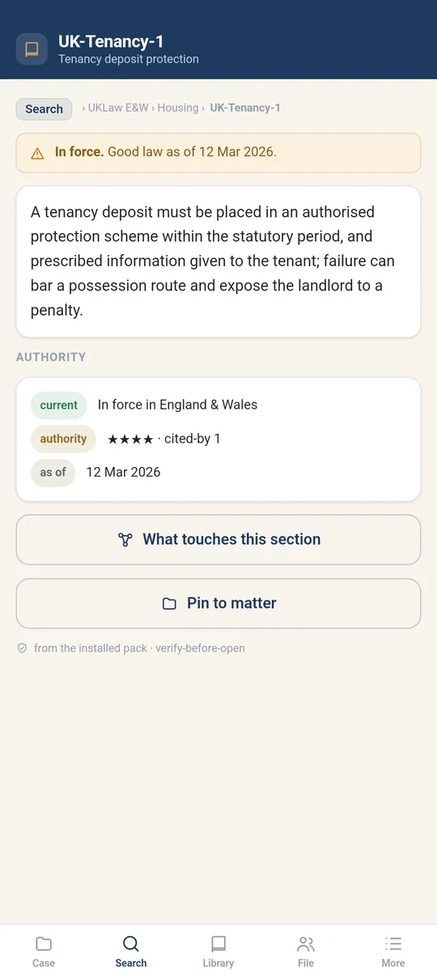Open the File people icon in the bottom bar
This screenshot has width=437, height=980.
tap(306, 944)
